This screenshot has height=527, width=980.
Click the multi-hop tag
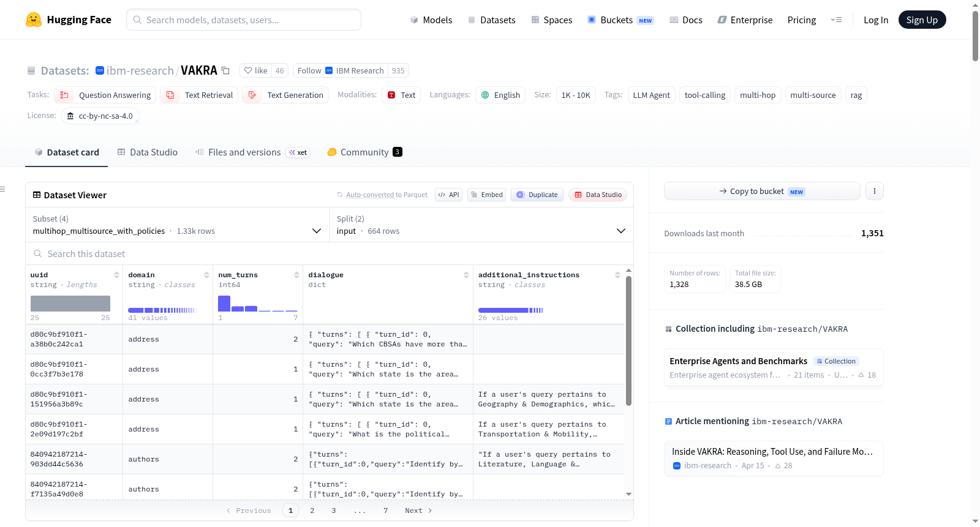[758, 95]
